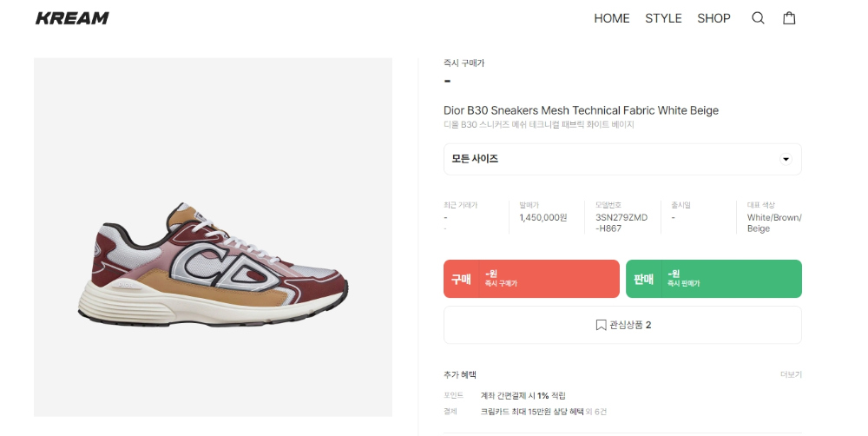Navigate to the SHOP menu
The image size is (868, 436).
click(713, 18)
